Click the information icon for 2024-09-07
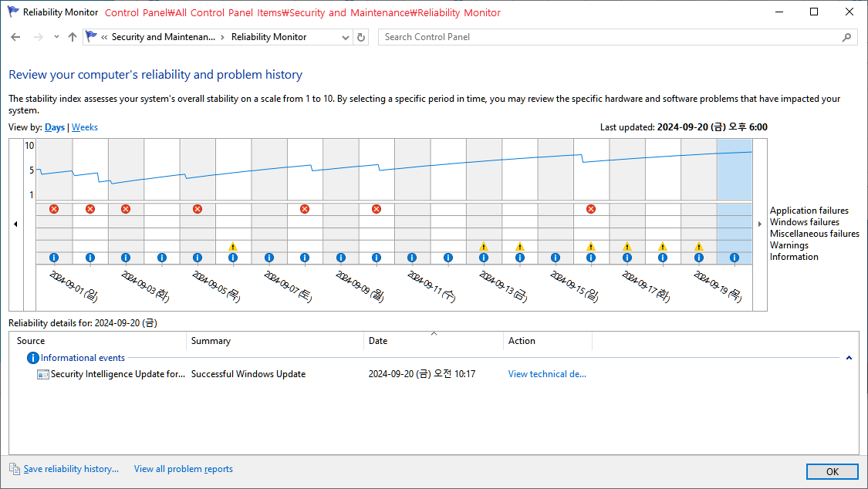 point(269,258)
